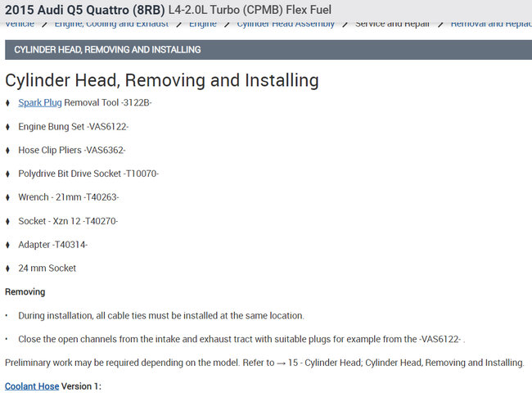Select text Engine Bung Set -VAS6122-
This screenshot has width=532, height=397.
coord(74,127)
